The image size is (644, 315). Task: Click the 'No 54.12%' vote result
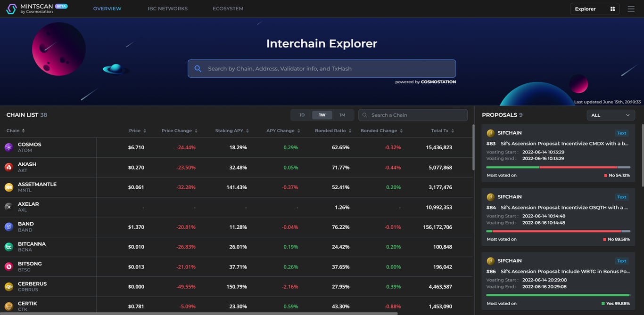[617, 176]
